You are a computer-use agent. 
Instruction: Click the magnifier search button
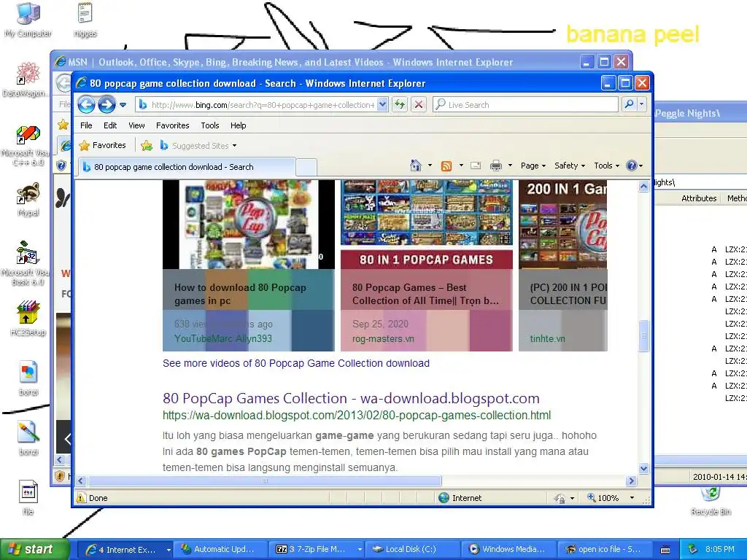629,104
